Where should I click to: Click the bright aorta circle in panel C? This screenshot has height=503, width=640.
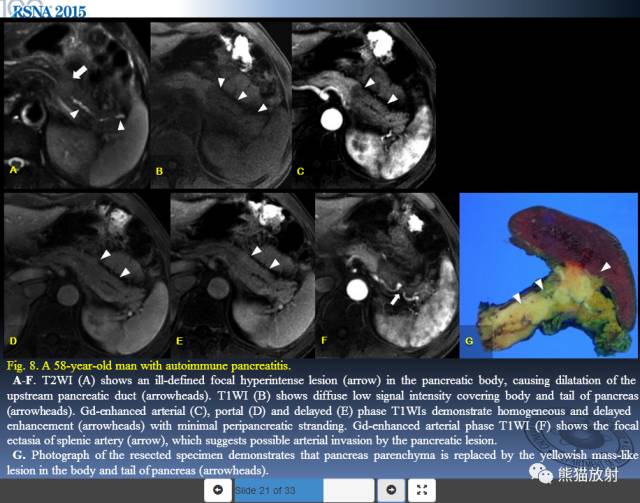tap(331, 120)
